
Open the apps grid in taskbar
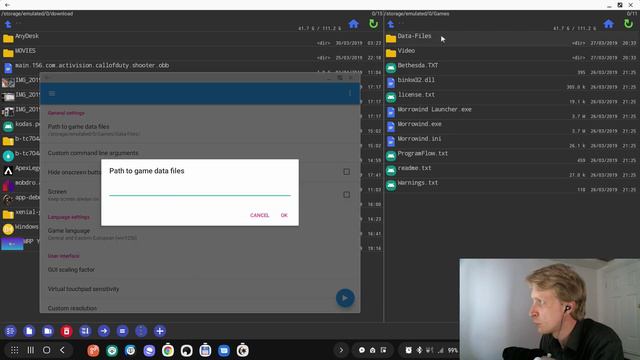tap(14, 350)
